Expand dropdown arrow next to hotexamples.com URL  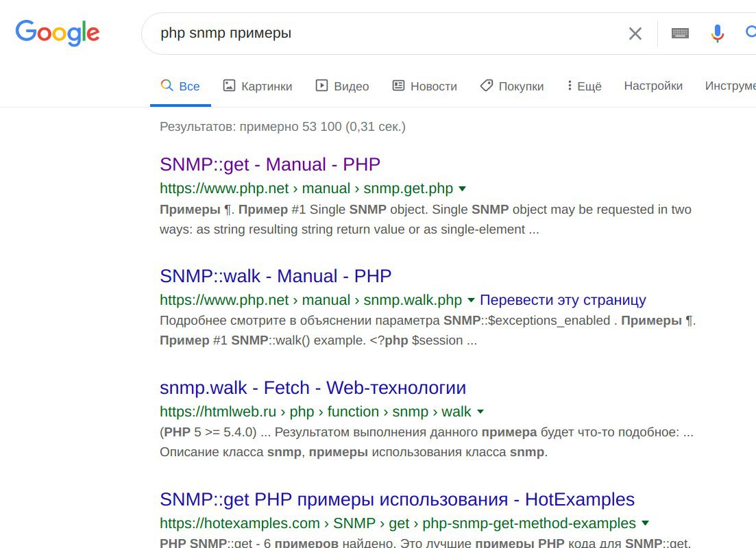[x=646, y=523]
